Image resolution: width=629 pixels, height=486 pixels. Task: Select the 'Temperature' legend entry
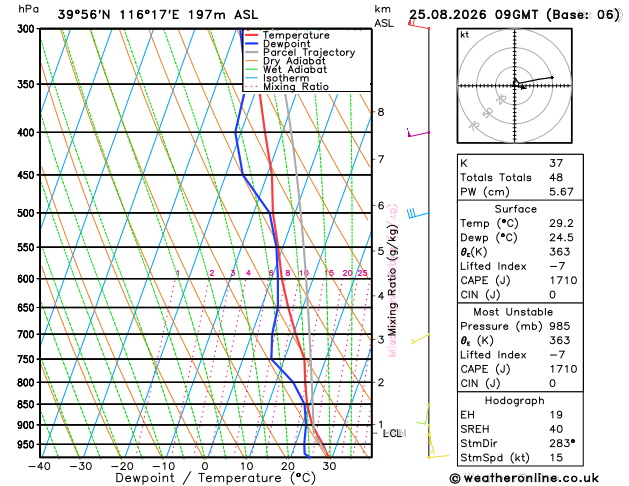click(296, 35)
